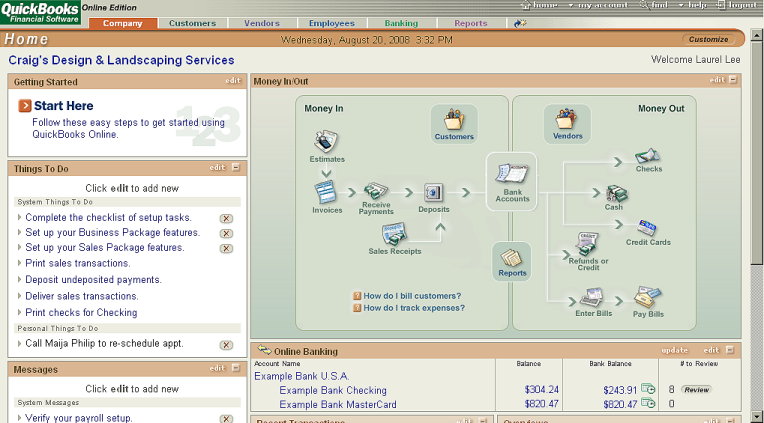Switch to the Vendors tab
The width and height of the screenshot is (764, 423).
(262, 23)
